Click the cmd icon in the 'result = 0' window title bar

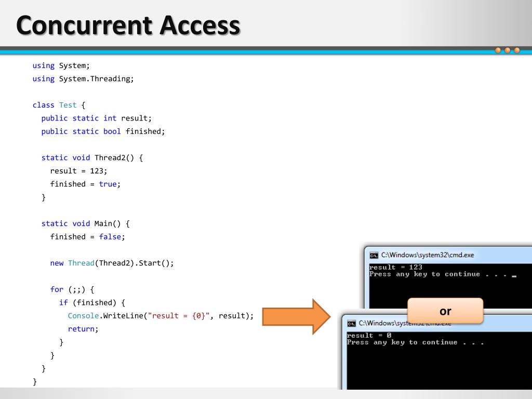tap(352, 324)
